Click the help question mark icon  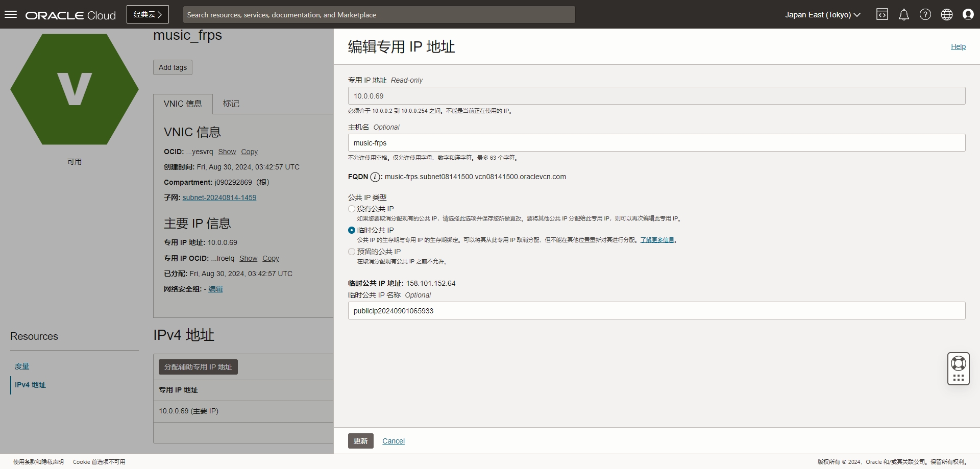pyautogui.click(x=925, y=14)
